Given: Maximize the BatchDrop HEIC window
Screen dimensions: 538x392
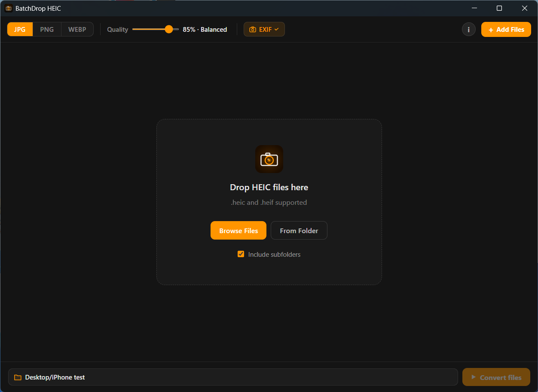Looking at the screenshot, I should pos(499,8).
